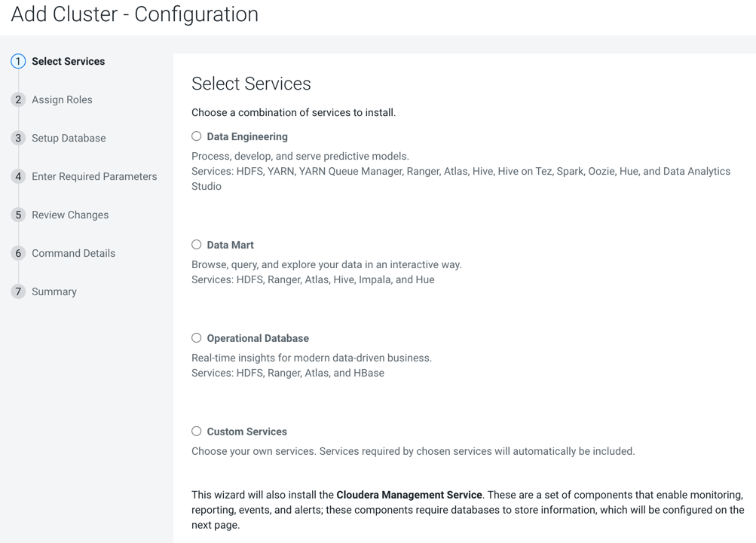This screenshot has height=543, width=756.
Task: Click the Add Cluster - Configuration page title
Action: coord(135,14)
